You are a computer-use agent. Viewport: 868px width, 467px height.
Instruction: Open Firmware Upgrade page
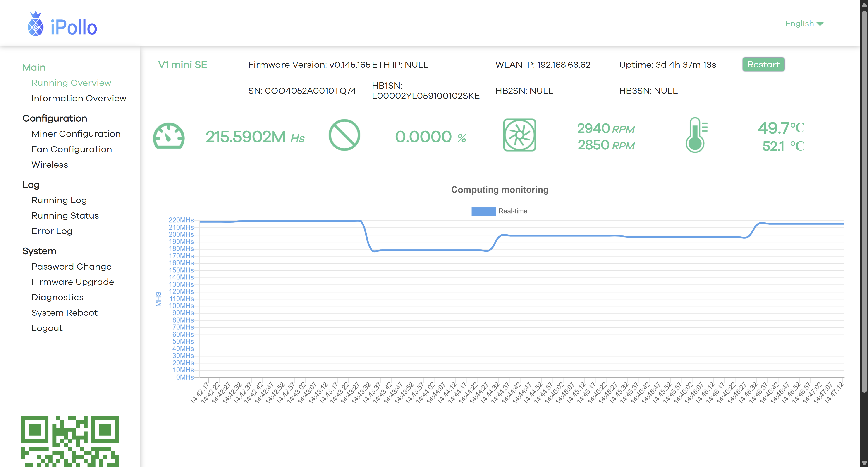(x=73, y=282)
